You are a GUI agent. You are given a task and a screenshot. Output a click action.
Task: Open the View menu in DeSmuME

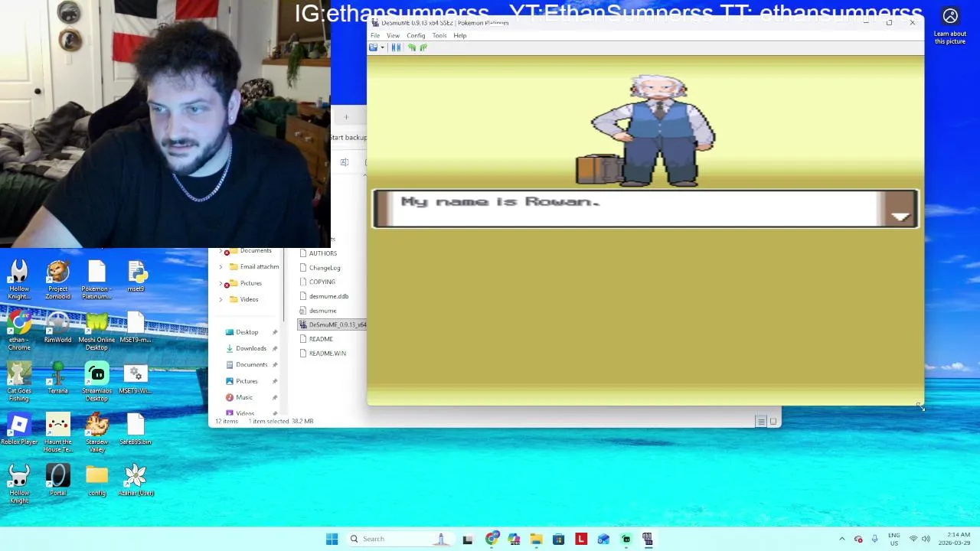tap(393, 35)
